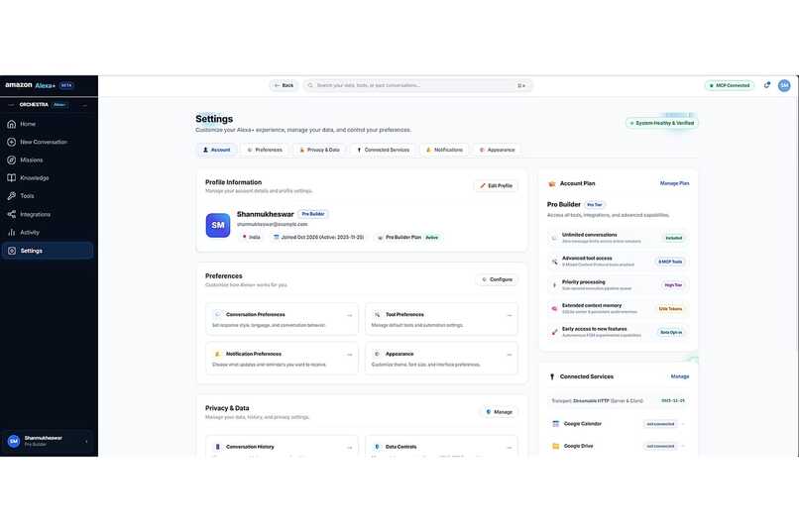Click the High Tier priority badge
This screenshot has height=532, width=799.
click(x=673, y=285)
